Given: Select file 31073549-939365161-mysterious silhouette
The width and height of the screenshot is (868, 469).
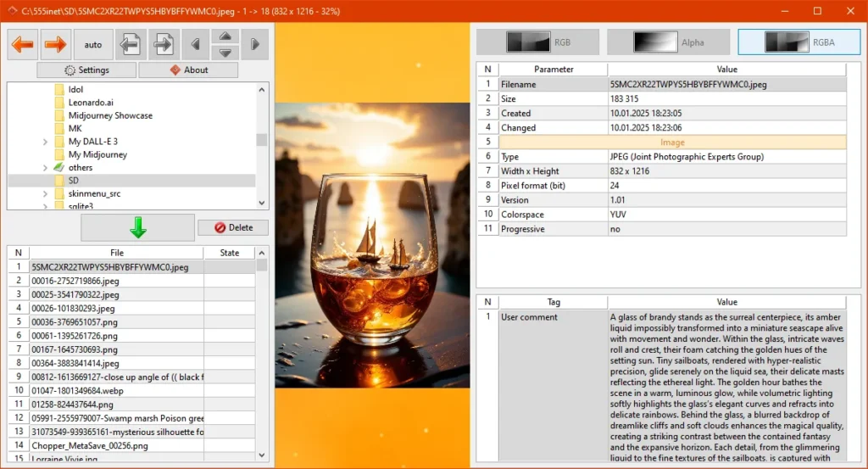Looking at the screenshot, I should point(117,432).
